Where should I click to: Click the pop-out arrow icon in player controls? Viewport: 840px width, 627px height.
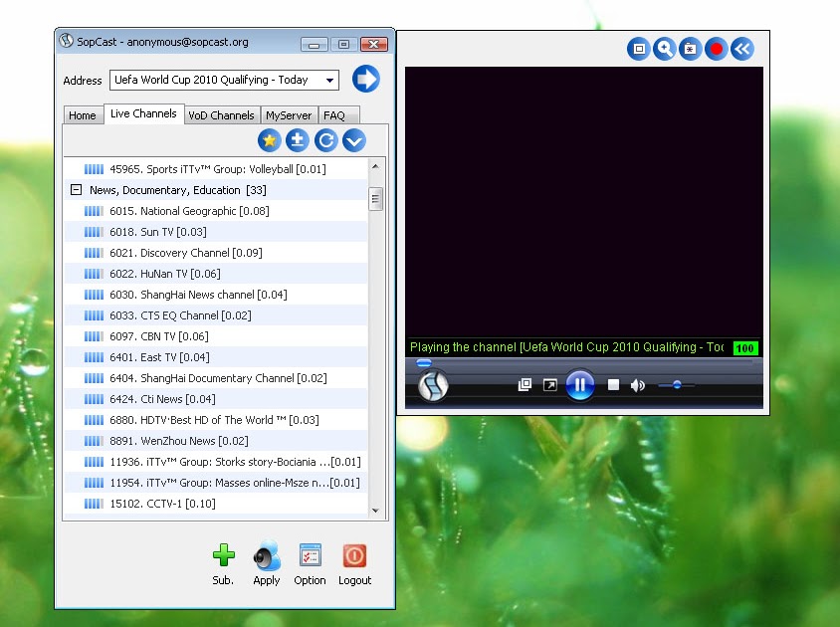pos(550,385)
